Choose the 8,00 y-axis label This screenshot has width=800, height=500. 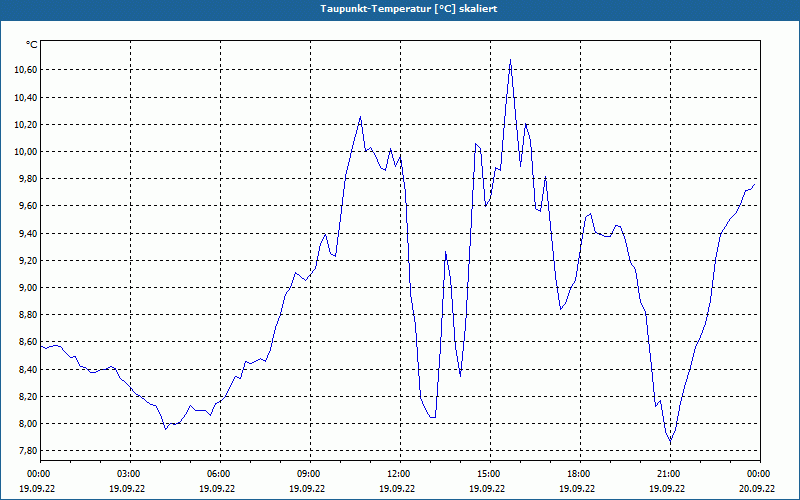pos(28,424)
